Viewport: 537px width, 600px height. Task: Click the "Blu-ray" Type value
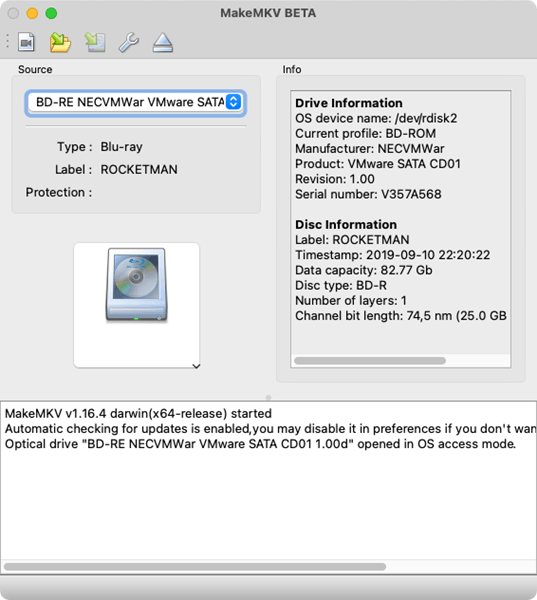tap(121, 147)
